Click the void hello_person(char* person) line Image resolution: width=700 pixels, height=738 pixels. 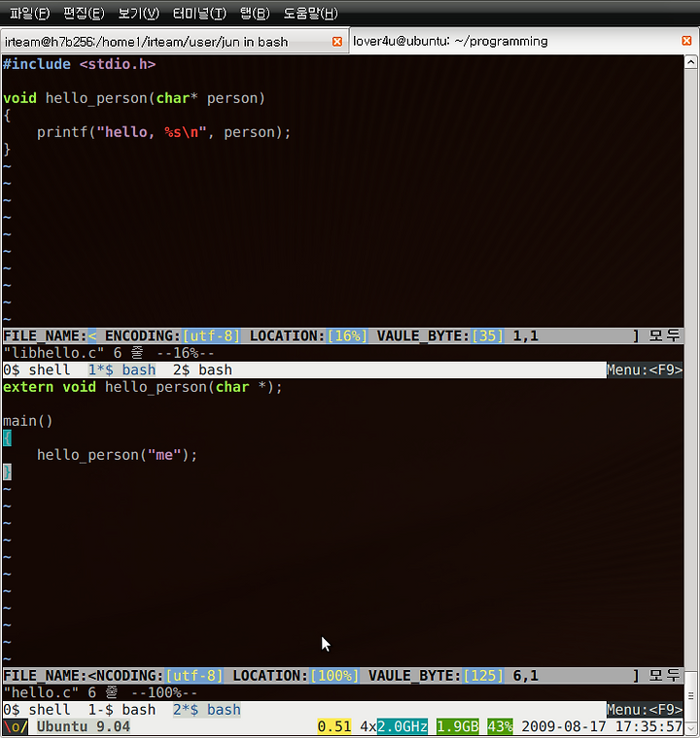[134, 98]
